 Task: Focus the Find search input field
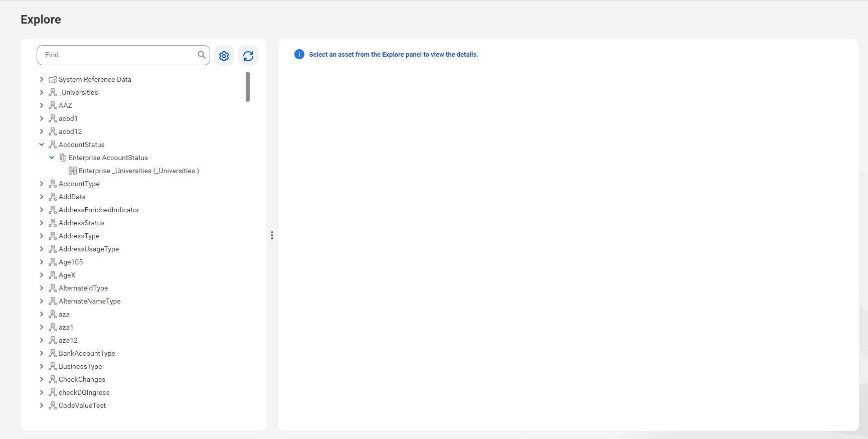pos(123,55)
